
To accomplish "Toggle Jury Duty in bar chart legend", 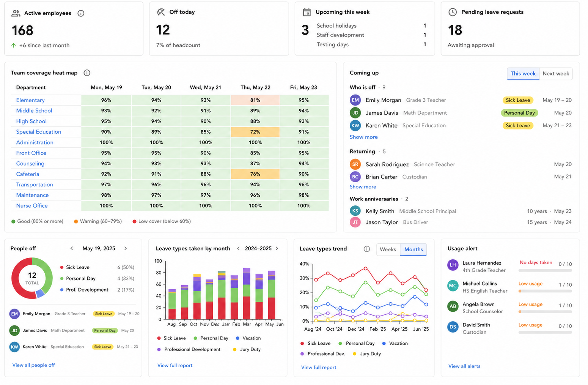I will (x=247, y=350).
